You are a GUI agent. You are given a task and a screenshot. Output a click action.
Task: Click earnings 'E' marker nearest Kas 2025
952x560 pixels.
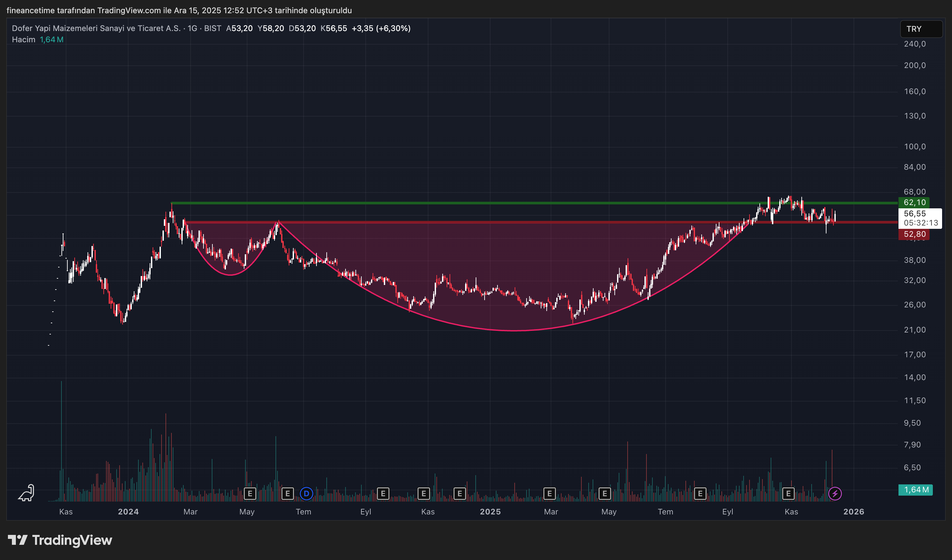click(x=788, y=493)
